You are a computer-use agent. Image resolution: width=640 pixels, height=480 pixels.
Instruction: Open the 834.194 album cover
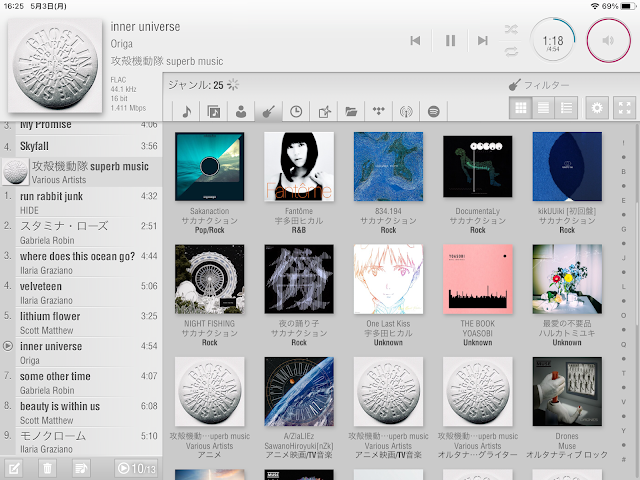pos(388,167)
